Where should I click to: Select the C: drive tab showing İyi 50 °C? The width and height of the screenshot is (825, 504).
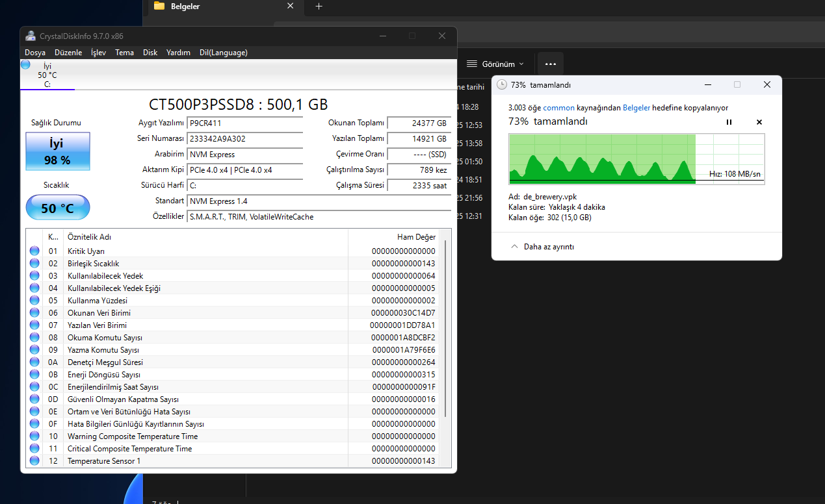(x=47, y=75)
